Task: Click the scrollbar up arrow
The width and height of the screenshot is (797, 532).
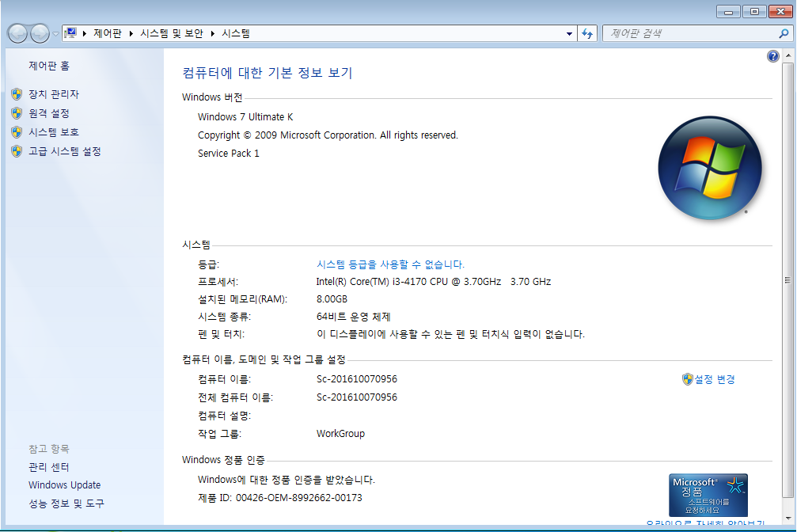Action: tap(788, 55)
